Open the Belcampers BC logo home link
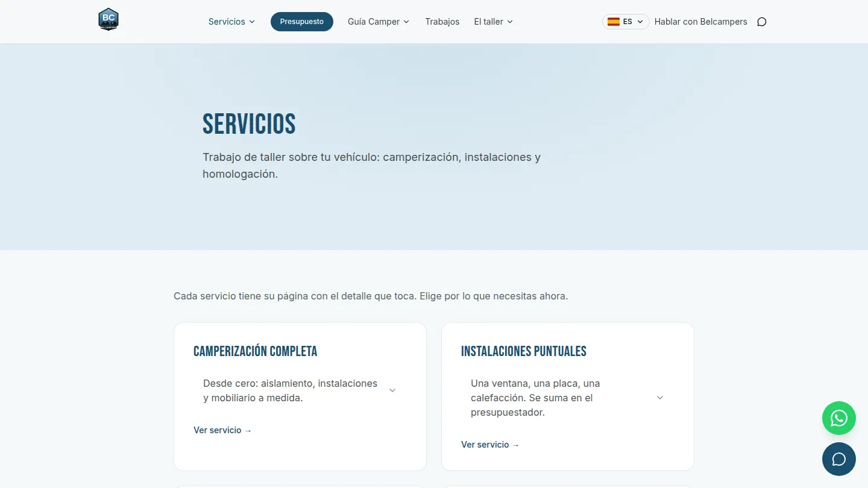The width and height of the screenshot is (868, 488). [108, 19]
